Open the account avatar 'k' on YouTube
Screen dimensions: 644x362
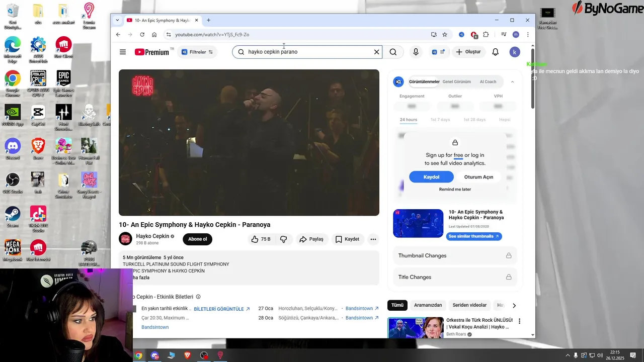point(515,52)
